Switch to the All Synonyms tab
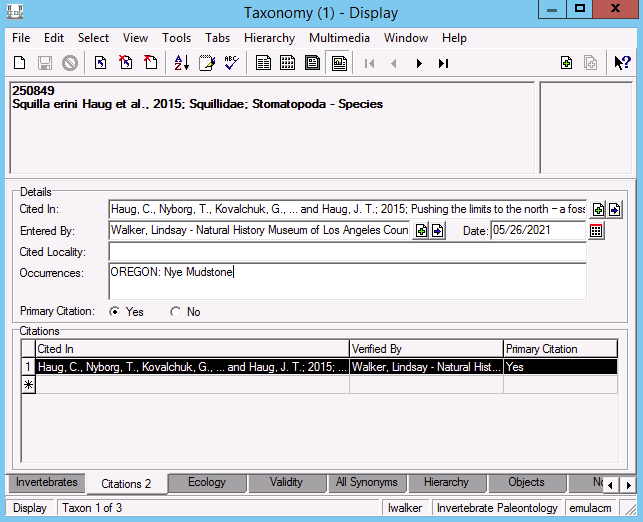This screenshot has width=643, height=522. coord(366,482)
